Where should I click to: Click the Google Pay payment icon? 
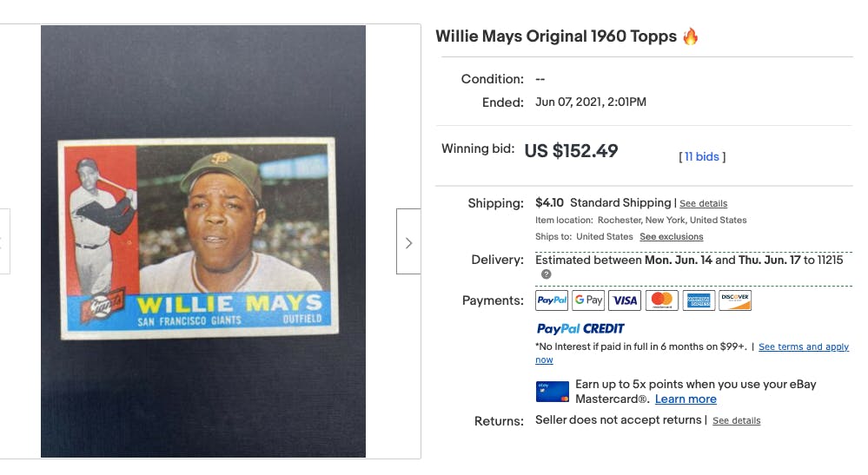(x=588, y=300)
